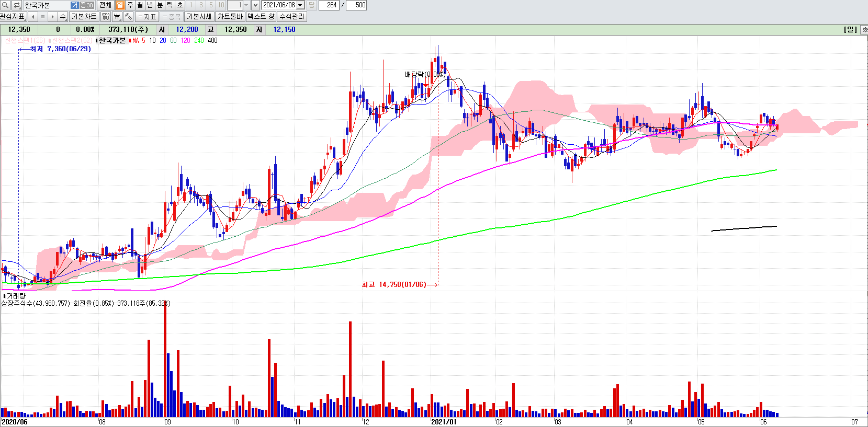Image resolution: width=868 pixels, height=427 pixels.
Task: Step to previous with left arrow button
Action: pos(32,17)
